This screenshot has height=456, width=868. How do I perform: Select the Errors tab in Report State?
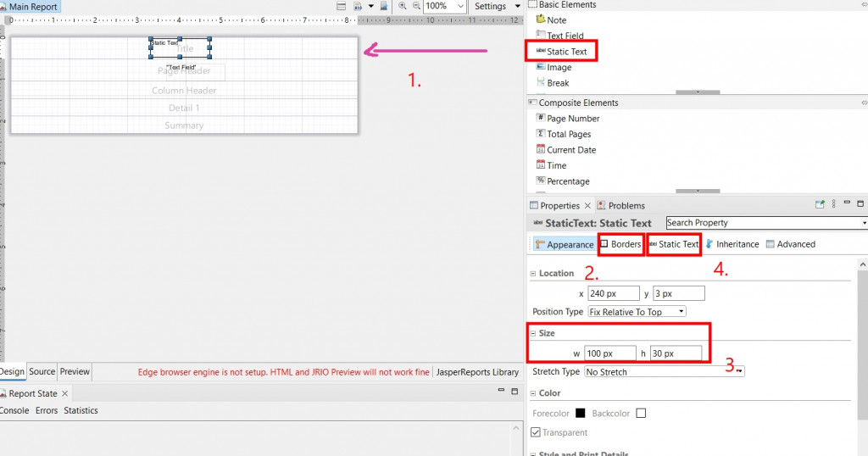47,410
